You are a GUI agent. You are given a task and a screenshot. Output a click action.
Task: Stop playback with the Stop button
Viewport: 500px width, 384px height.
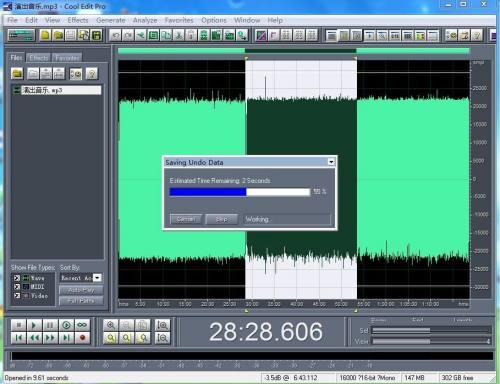(19, 325)
